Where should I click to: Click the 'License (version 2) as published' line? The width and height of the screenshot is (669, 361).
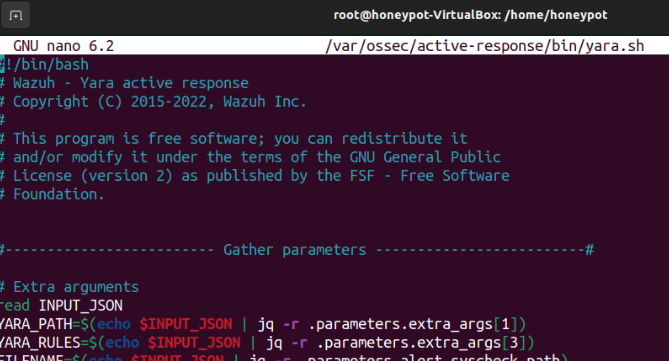pos(255,176)
